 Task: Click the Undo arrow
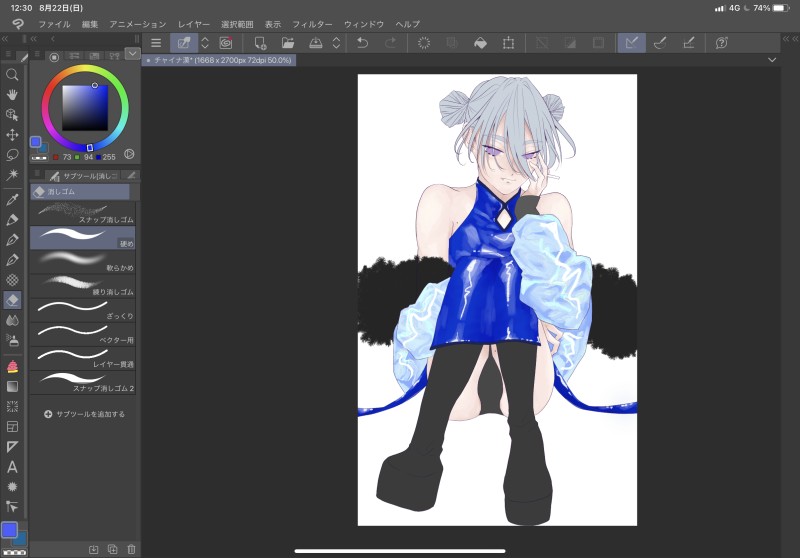362,43
